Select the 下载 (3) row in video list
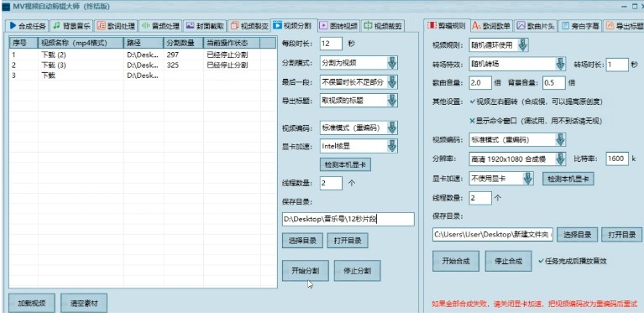The height and width of the screenshot is (317, 644). pyautogui.click(x=143, y=65)
